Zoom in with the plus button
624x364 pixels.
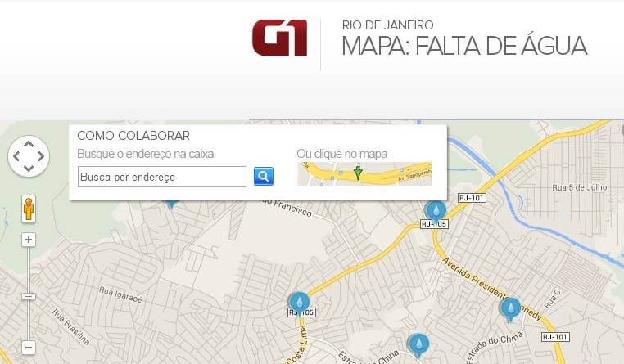click(29, 240)
